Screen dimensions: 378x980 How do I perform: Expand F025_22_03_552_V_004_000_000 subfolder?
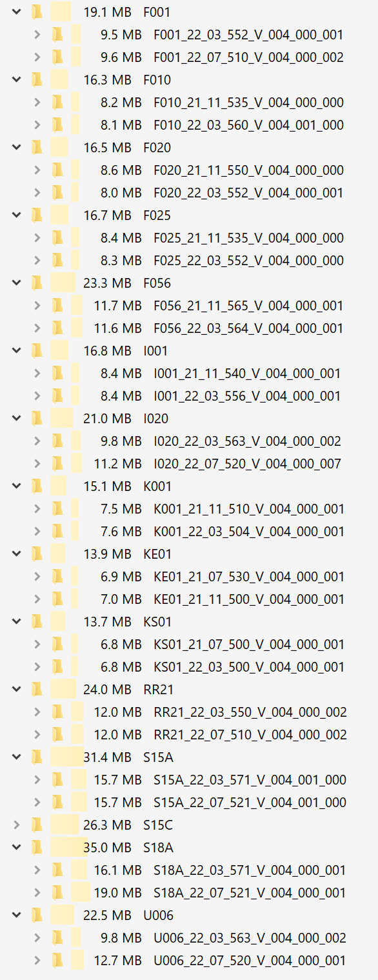point(37,260)
